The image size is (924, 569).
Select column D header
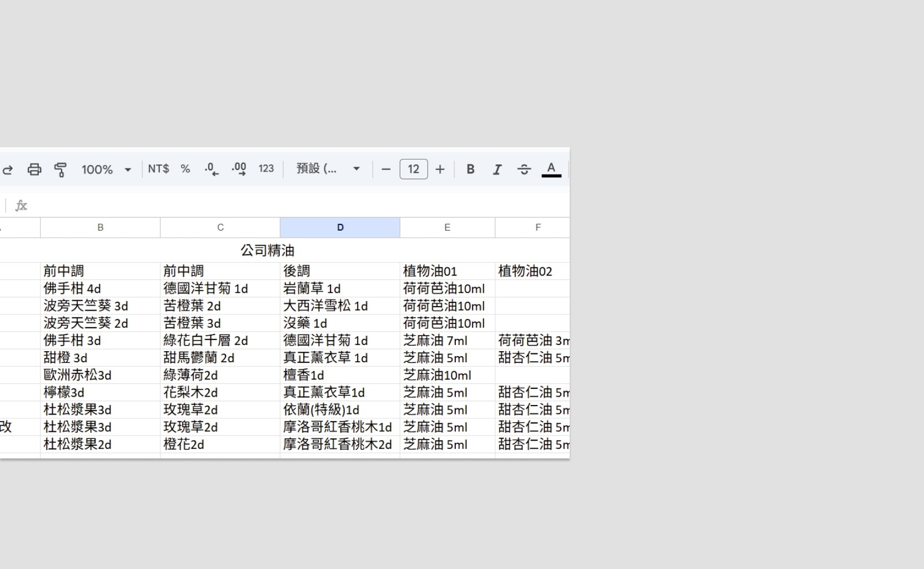[340, 227]
